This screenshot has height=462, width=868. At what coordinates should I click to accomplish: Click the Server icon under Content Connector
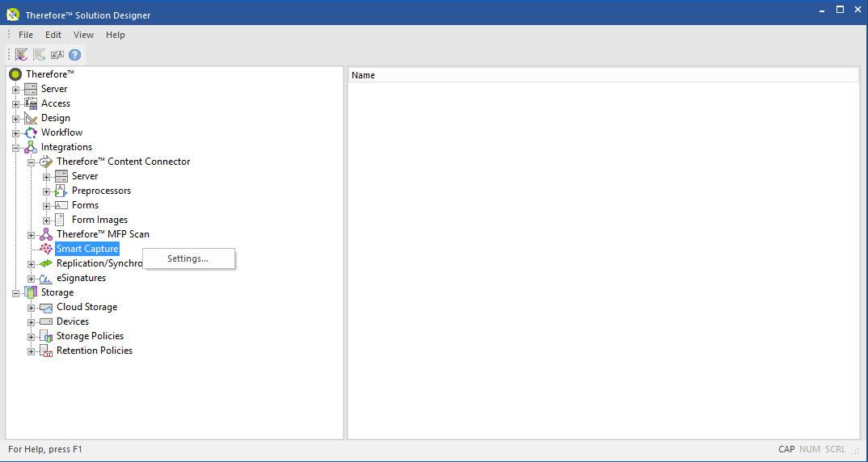tap(61, 176)
